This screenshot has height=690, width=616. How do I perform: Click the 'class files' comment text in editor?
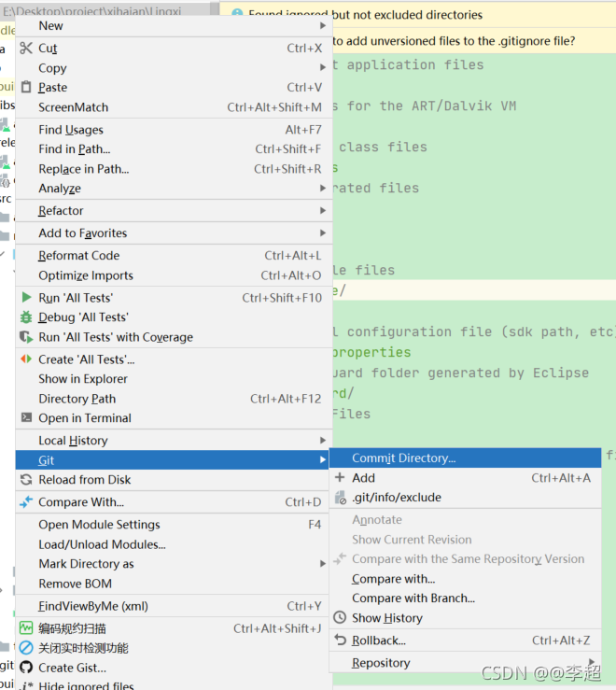[x=383, y=147]
